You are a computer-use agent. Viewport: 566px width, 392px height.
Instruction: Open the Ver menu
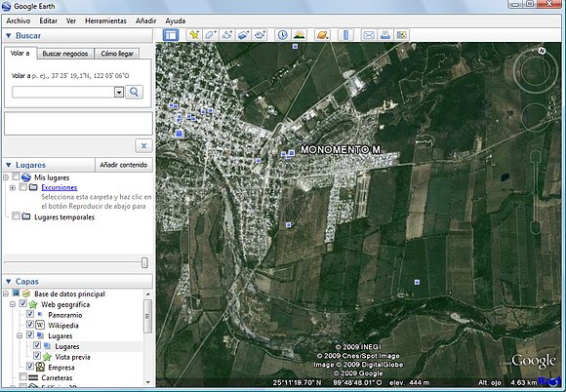point(71,20)
